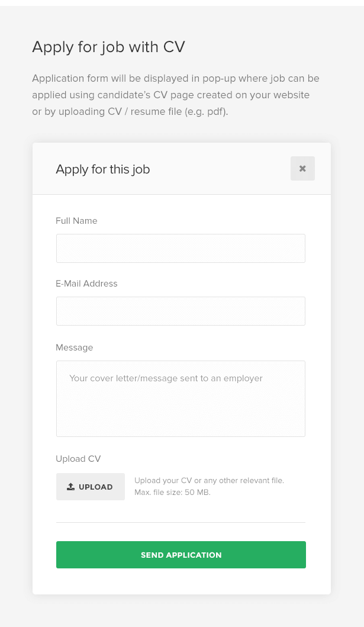Click the Full Name label
The height and width of the screenshot is (627, 364).
(76, 221)
